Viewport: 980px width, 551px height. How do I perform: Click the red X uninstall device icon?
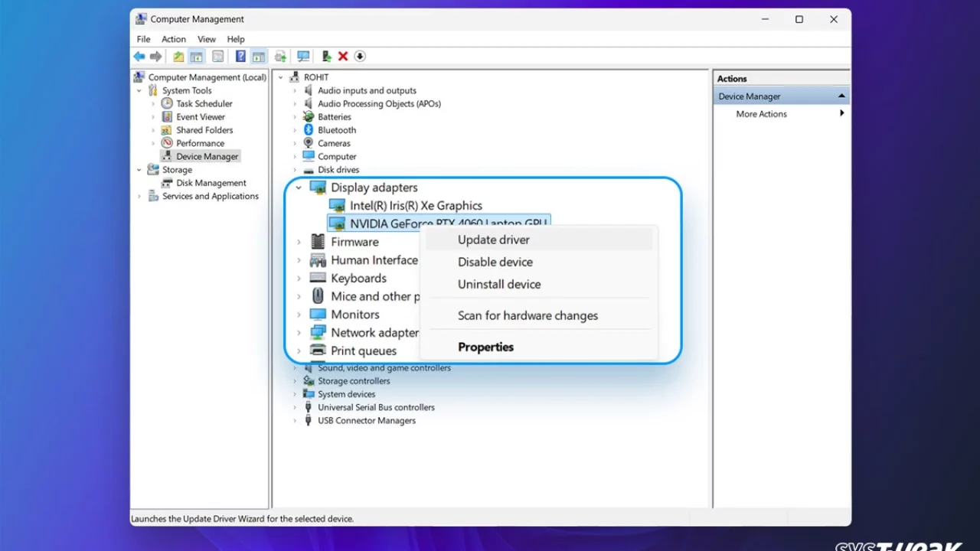pyautogui.click(x=343, y=57)
